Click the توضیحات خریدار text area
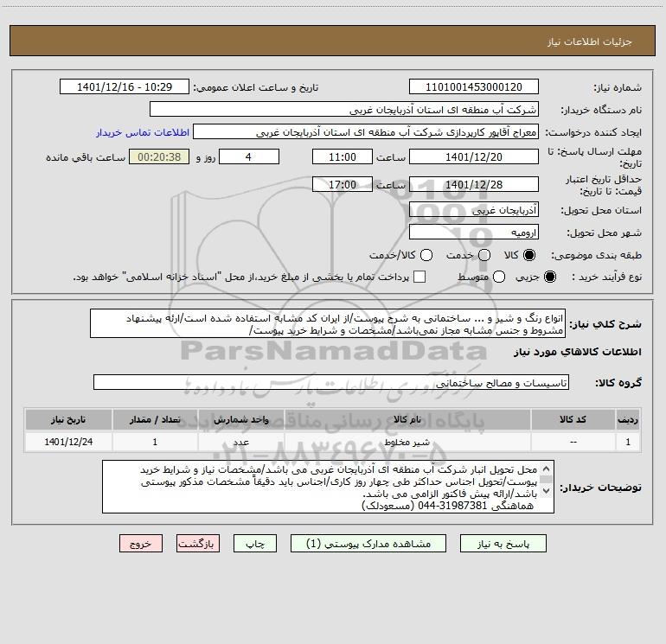 pos(329,487)
